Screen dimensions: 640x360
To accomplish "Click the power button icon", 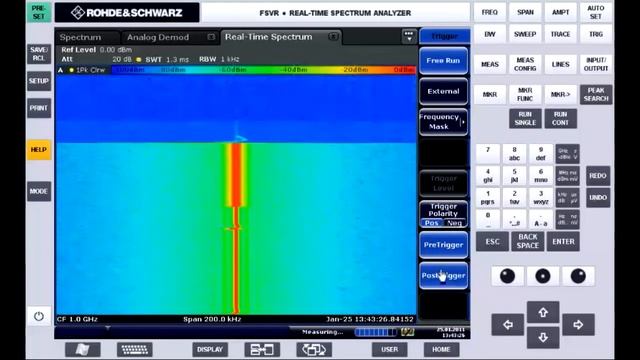I will tap(39, 316).
